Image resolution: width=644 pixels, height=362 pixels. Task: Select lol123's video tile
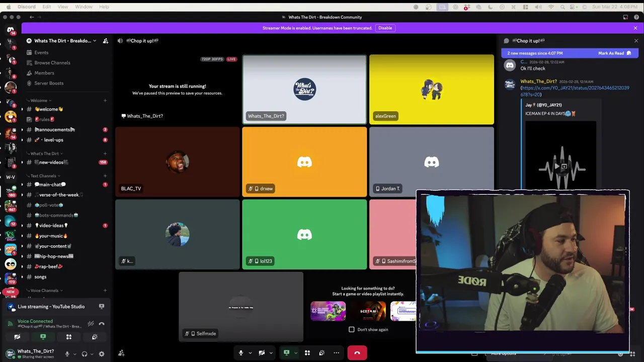click(304, 234)
